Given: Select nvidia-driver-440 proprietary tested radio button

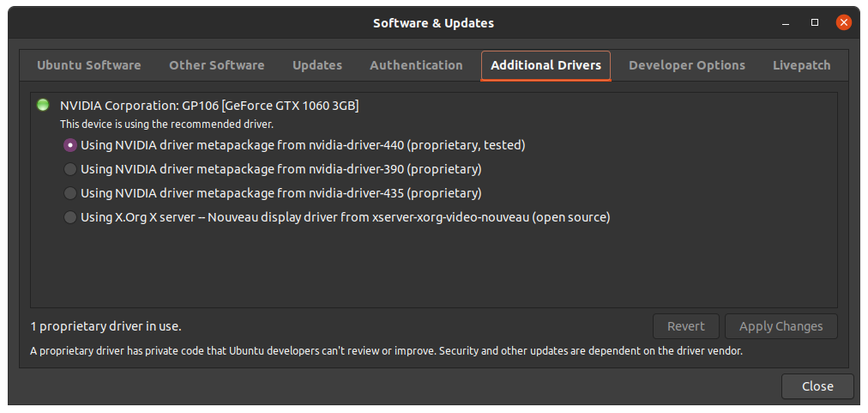Looking at the screenshot, I should coord(70,145).
